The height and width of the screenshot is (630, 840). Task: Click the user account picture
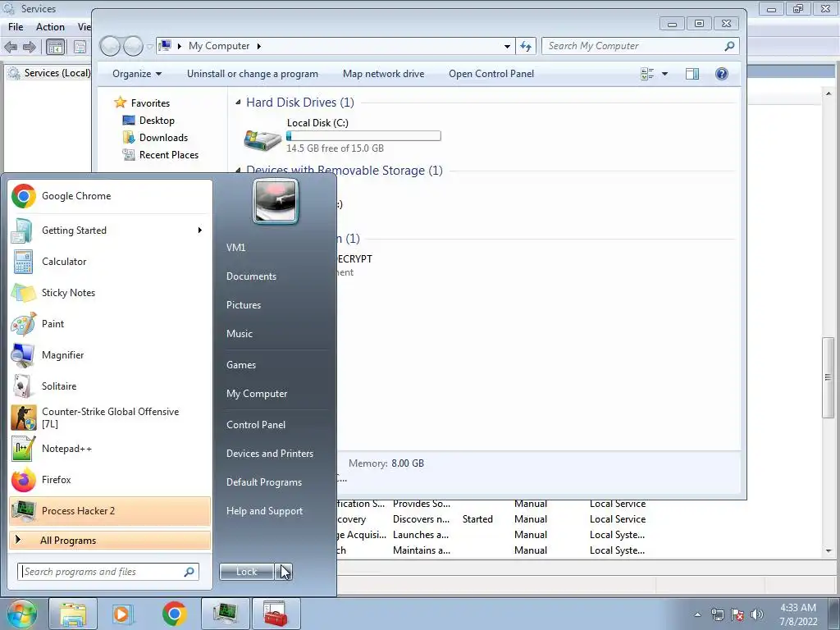click(276, 202)
